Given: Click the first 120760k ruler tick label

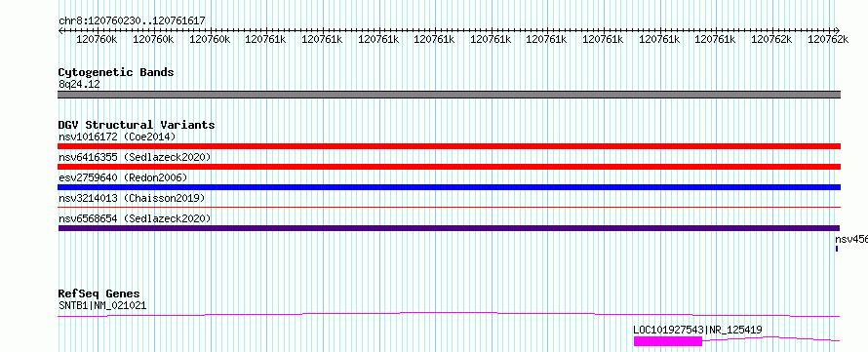Looking at the screenshot, I should (x=97, y=39).
